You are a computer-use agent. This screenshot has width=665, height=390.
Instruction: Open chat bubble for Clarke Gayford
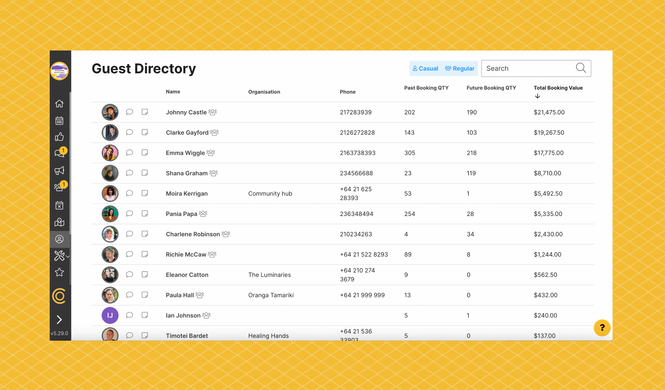coord(129,132)
